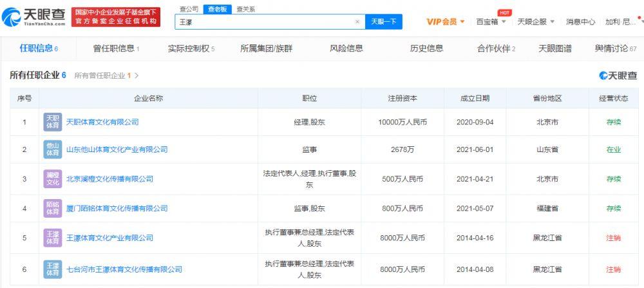
Task: Click the red 官方备案企业征信机构 banner
Action: [116, 17]
